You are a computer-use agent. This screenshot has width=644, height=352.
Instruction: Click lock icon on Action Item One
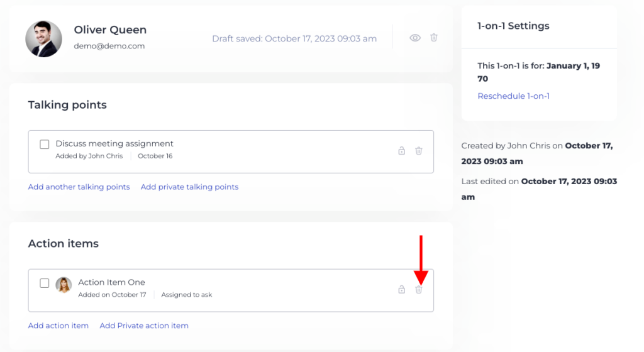[x=401, y=290]
